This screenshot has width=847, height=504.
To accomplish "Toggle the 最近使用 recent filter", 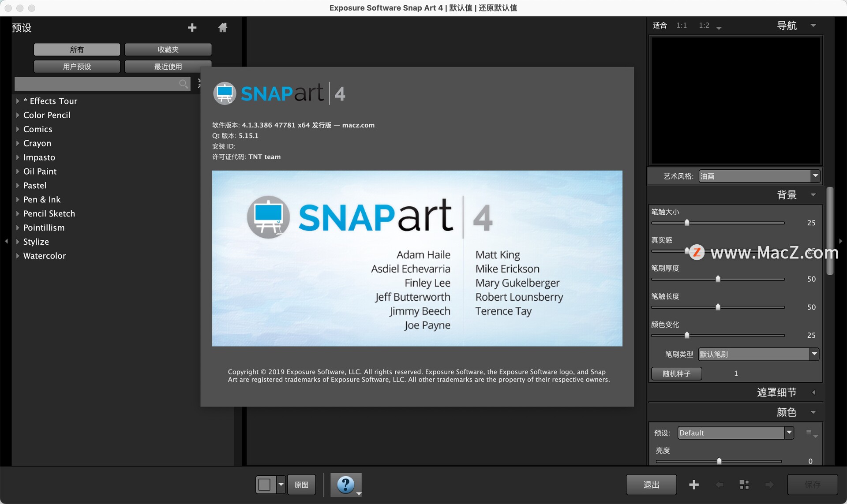I will coord(168,67).
